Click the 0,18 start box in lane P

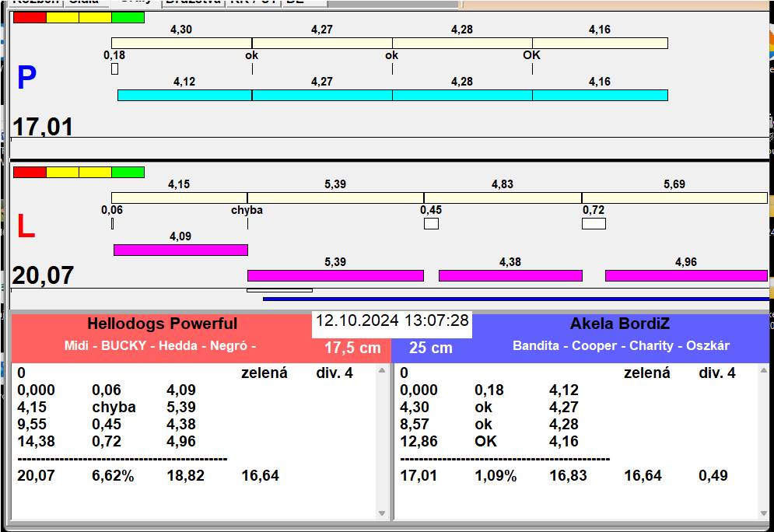coord(114,68)
